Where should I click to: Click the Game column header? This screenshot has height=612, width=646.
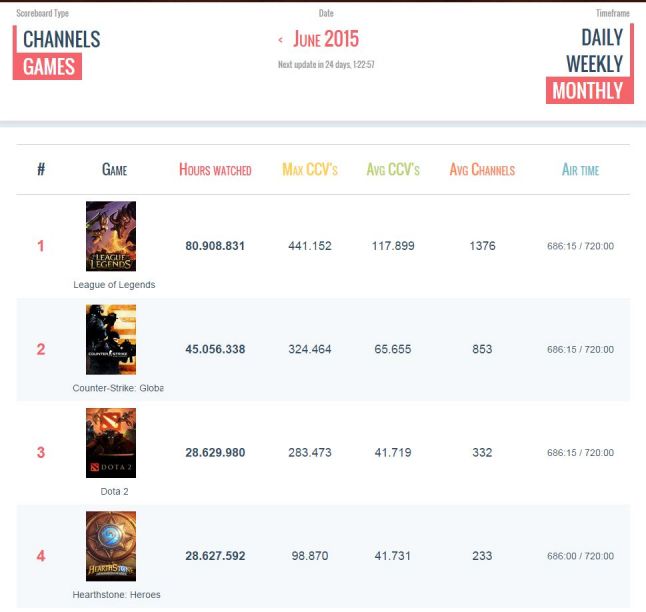[115, 170]
